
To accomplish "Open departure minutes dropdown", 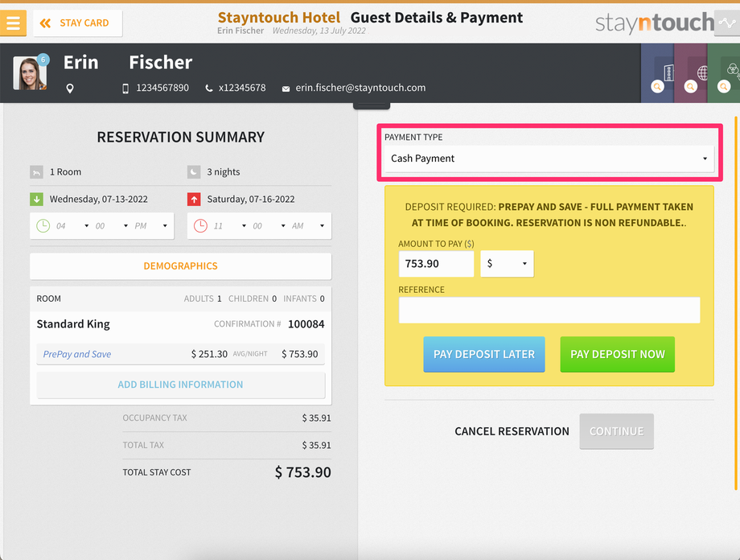I will click(x=269, y=226).
